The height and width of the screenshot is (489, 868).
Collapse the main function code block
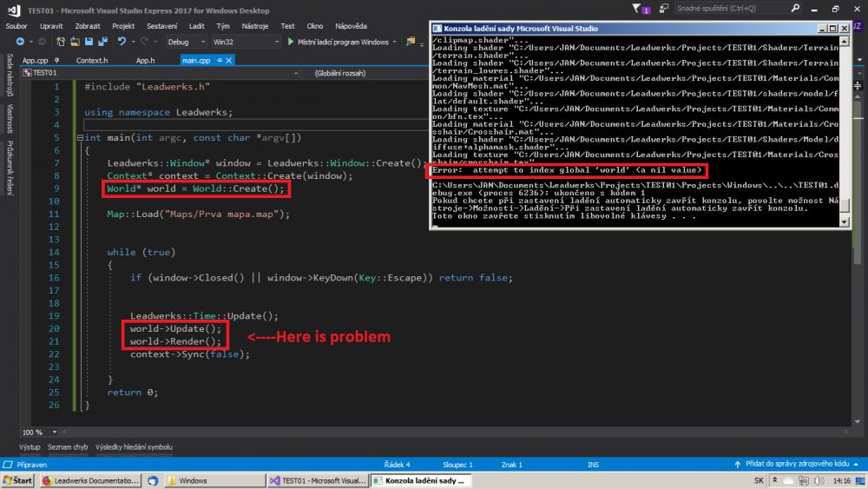(80, 138)
